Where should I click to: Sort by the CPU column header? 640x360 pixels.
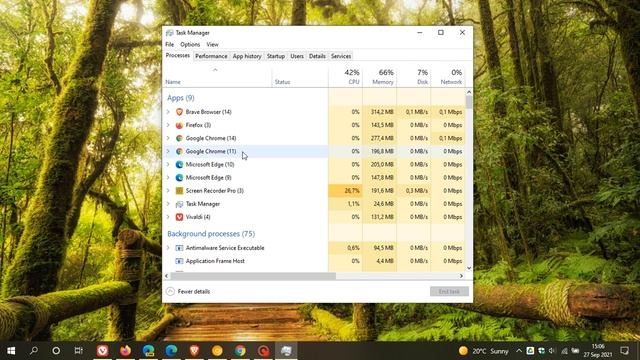pyautogui.click(x=345, y=76)
